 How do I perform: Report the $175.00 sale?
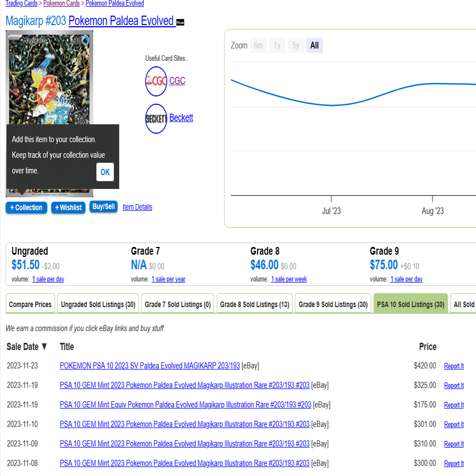(454, 405)
